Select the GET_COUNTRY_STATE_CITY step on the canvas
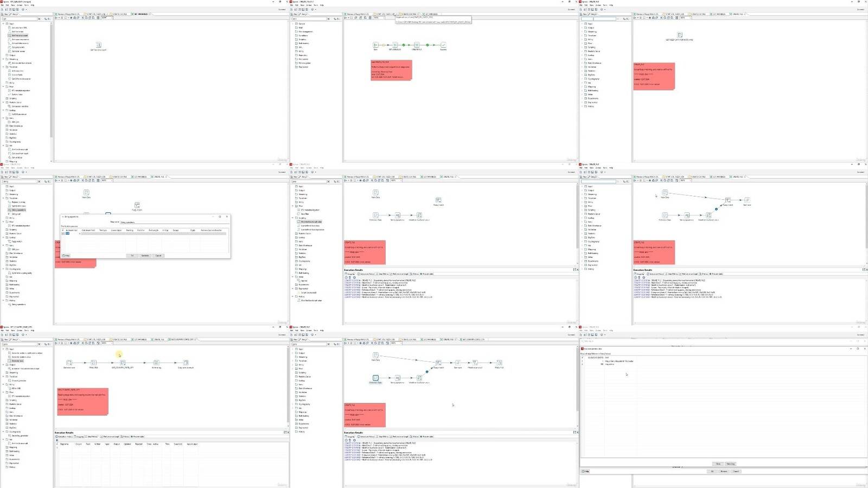Viewport: 868px width, 488px height. pos(123,363)
